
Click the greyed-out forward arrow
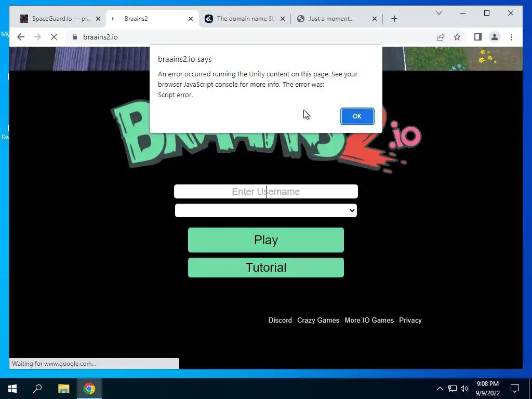point(37,37)
